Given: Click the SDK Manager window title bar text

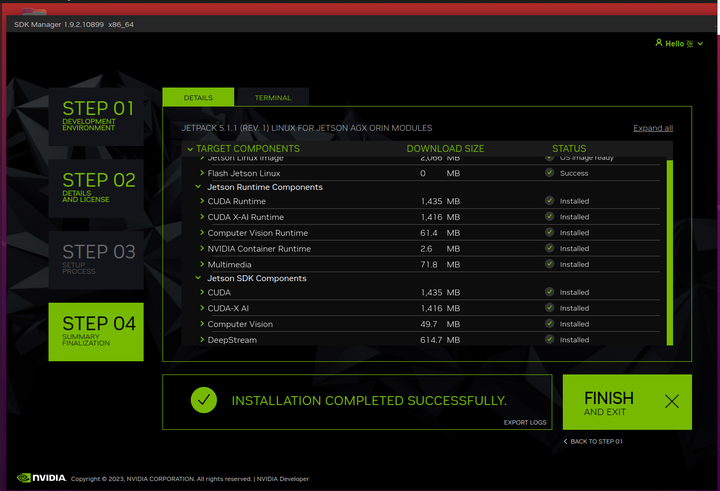Looking at the screenshot, I should (73, 24).
